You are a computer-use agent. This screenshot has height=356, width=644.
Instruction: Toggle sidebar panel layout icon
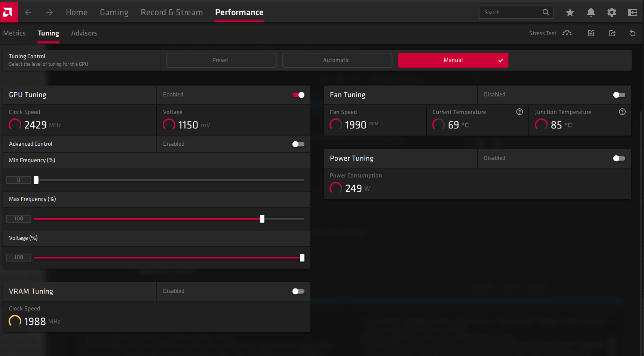tap(632, 12)
